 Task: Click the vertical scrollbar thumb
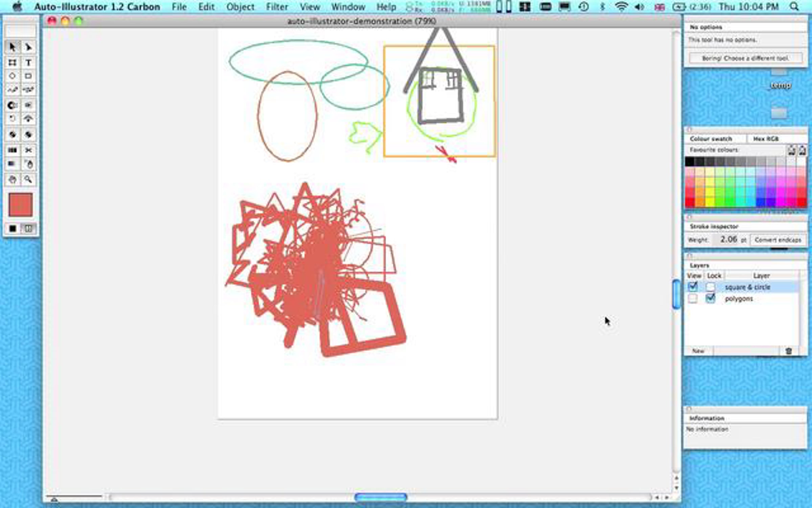click(x=676, y=294)
